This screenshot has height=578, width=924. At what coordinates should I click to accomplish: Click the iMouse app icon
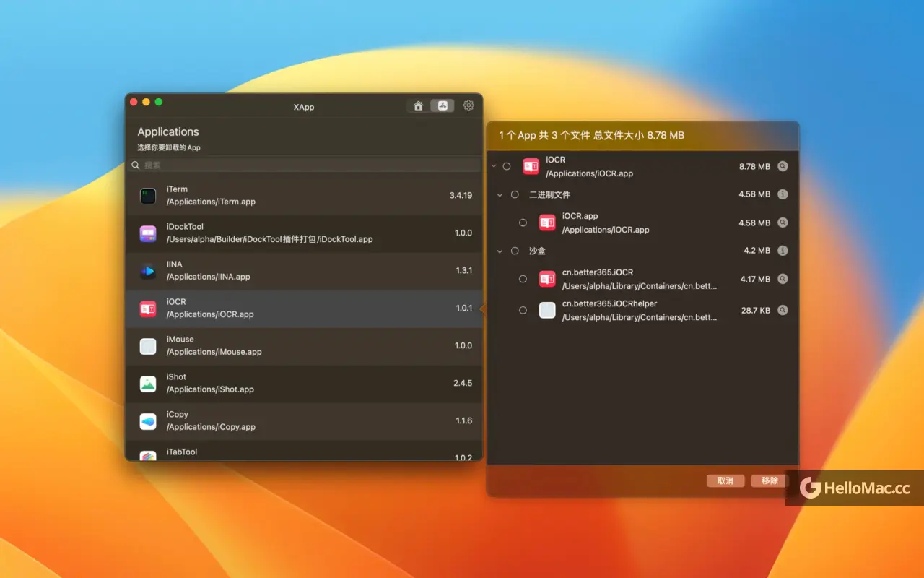pyautogui.click(x=148, y=346)
